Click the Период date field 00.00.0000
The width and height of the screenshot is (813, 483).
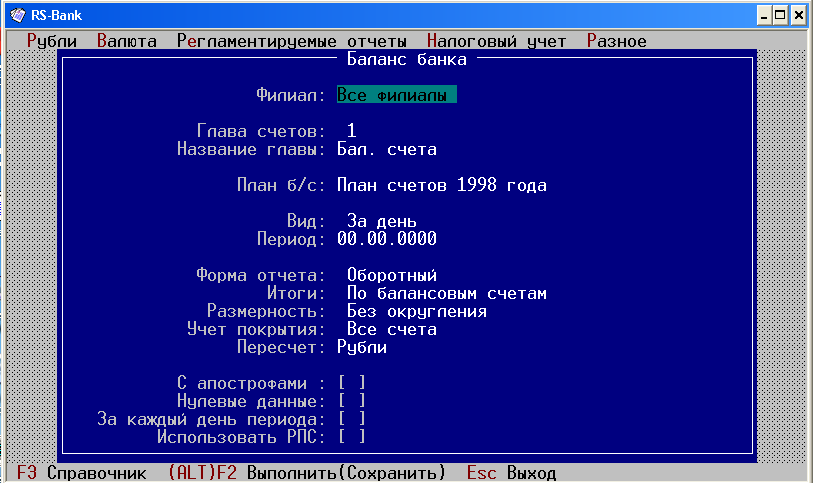coord(387,239)
